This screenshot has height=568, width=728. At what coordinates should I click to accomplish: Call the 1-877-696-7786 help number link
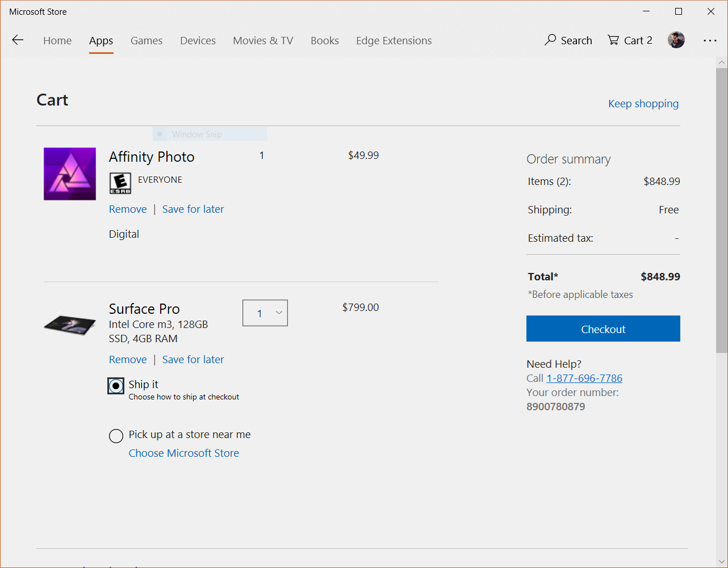pyautogui.click(x=584, y=378)
